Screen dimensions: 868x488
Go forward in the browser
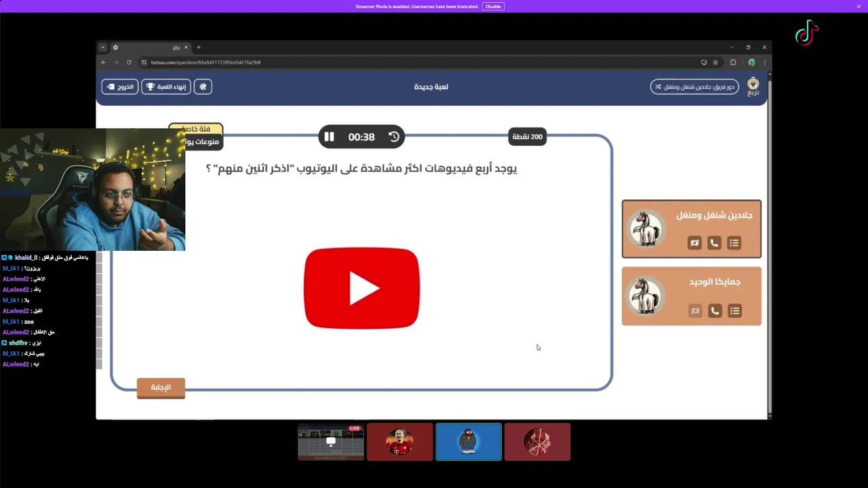point(116,62)
